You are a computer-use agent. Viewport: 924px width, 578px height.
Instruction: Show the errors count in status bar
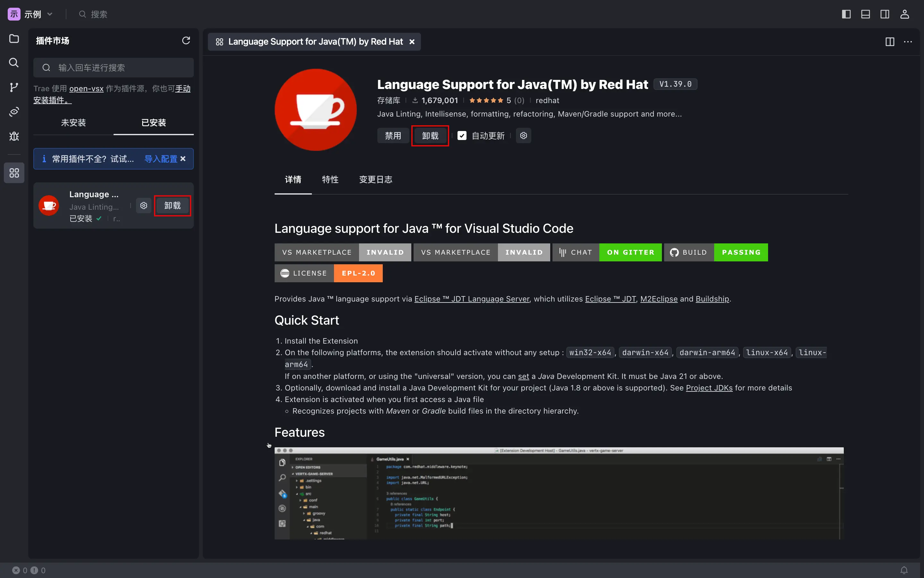(x=20, y=570)
